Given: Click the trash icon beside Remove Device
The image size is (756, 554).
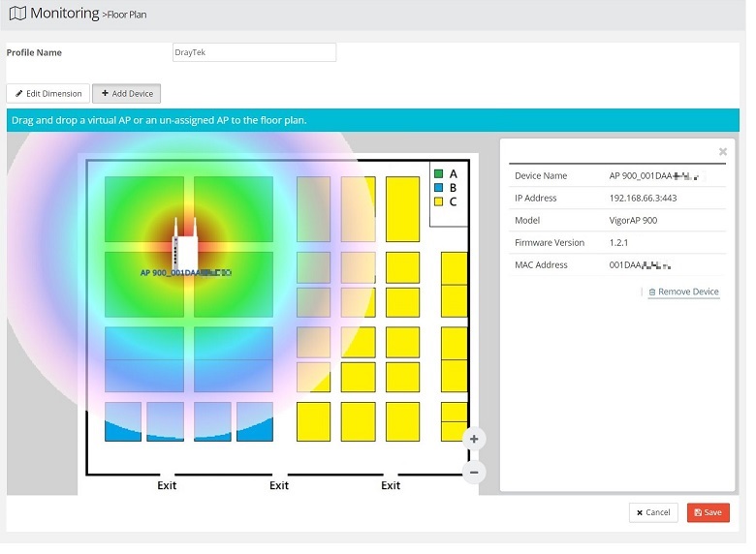Looking at the screenshot, I should coord(652,292).
